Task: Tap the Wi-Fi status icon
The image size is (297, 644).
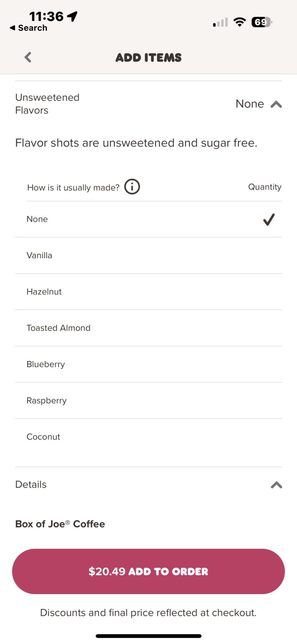Action: coord(240,22)
